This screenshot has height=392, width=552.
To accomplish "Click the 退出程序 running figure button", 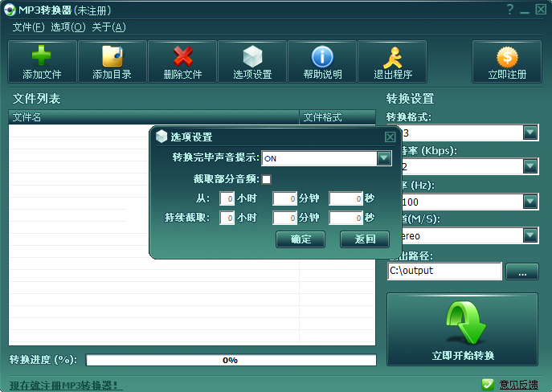I will (392, 62).
